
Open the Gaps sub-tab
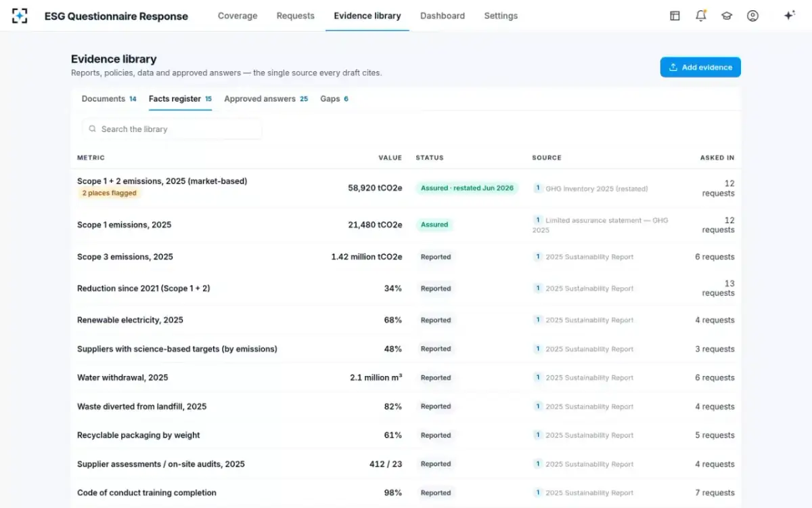tap(334, 99)
